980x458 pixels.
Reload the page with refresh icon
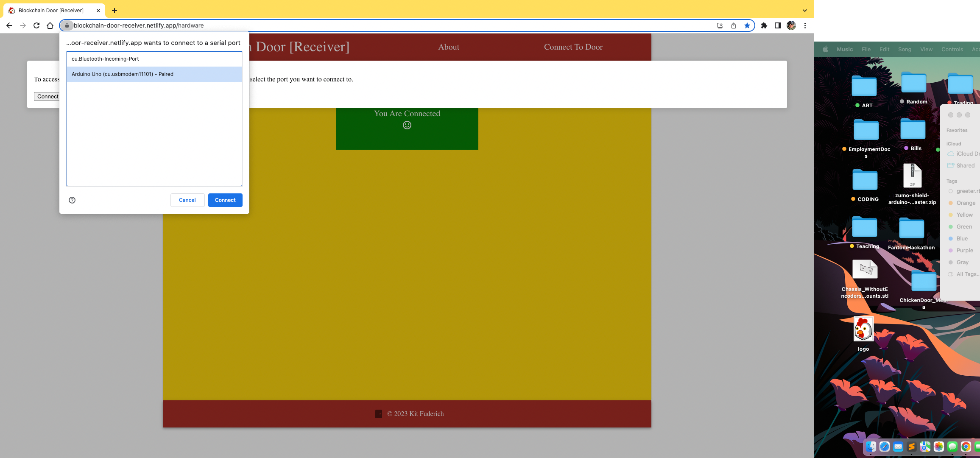coord(36,25)
